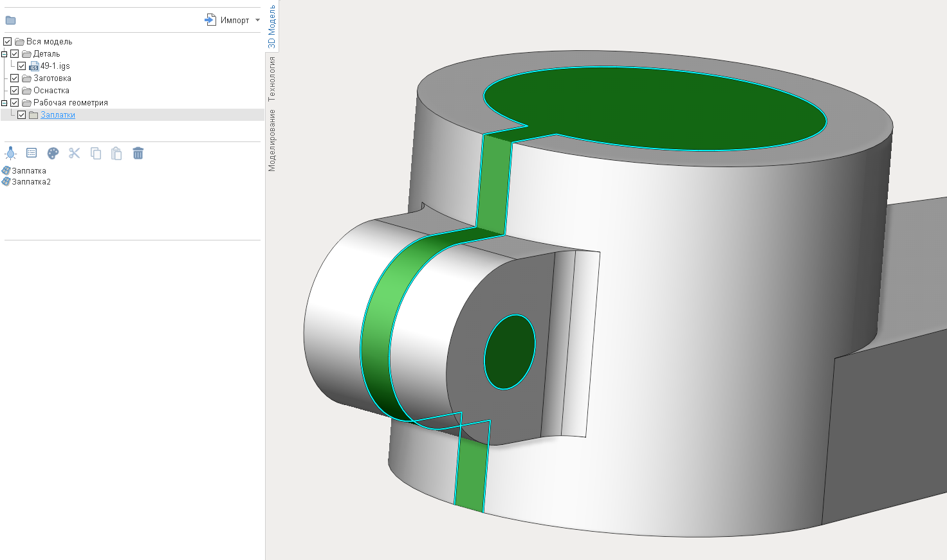Open the Импорт dropdown arrow
Image resolution: width=947 pixels, height=560 pixels.
(258, 21)
